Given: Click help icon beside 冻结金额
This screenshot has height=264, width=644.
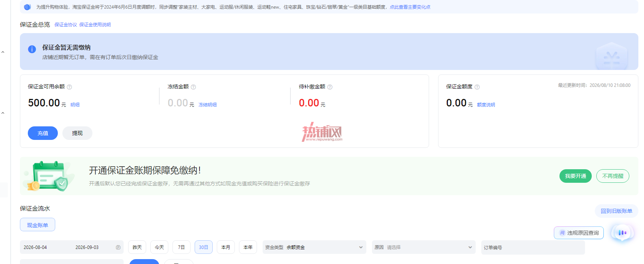Looking at the screenshot, I should [194, 87].
